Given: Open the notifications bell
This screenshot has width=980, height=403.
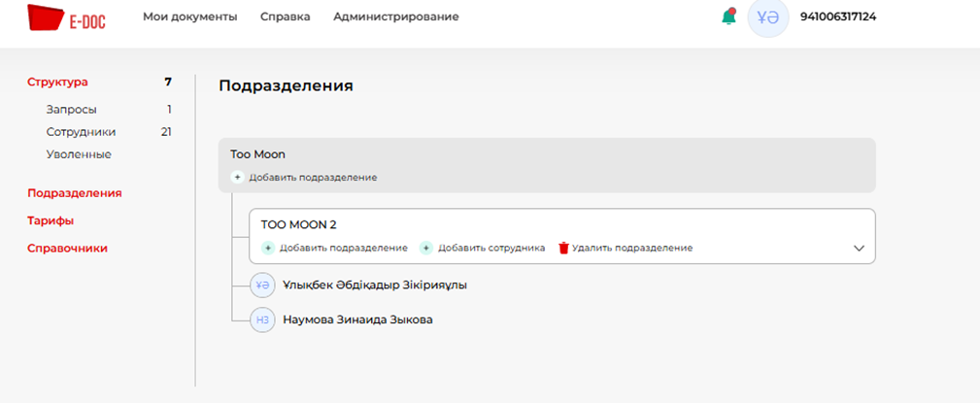Looking at the screenshot, I should 728,17.
